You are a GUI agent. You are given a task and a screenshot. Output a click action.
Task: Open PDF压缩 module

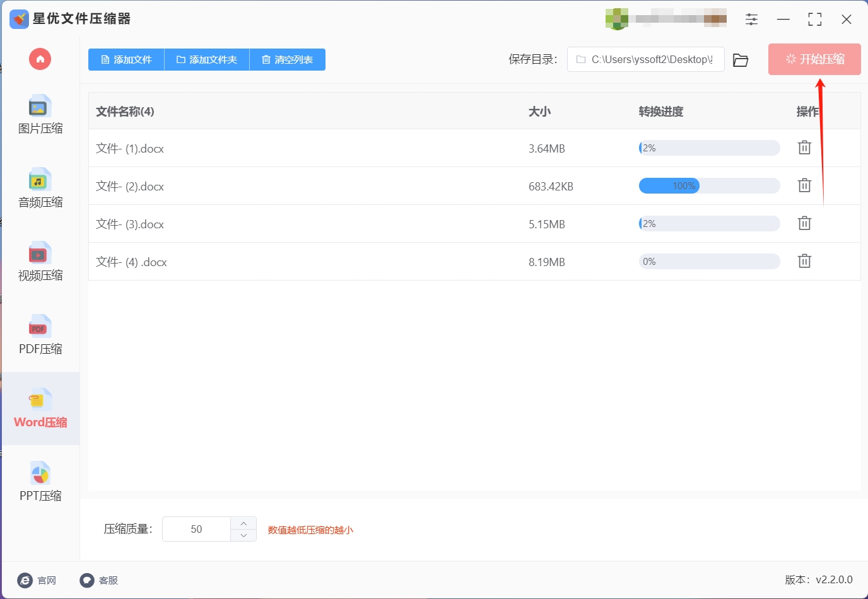[40, 335]
